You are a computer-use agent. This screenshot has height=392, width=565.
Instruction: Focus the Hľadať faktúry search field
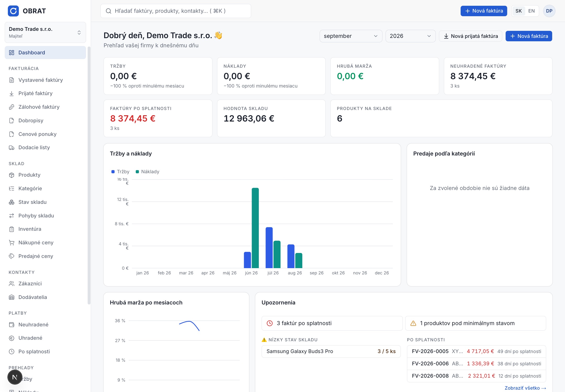click(176, 11)
